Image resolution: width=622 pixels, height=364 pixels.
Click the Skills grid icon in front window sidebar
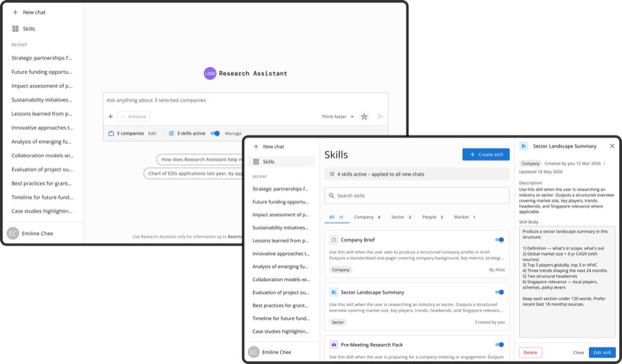256,162
